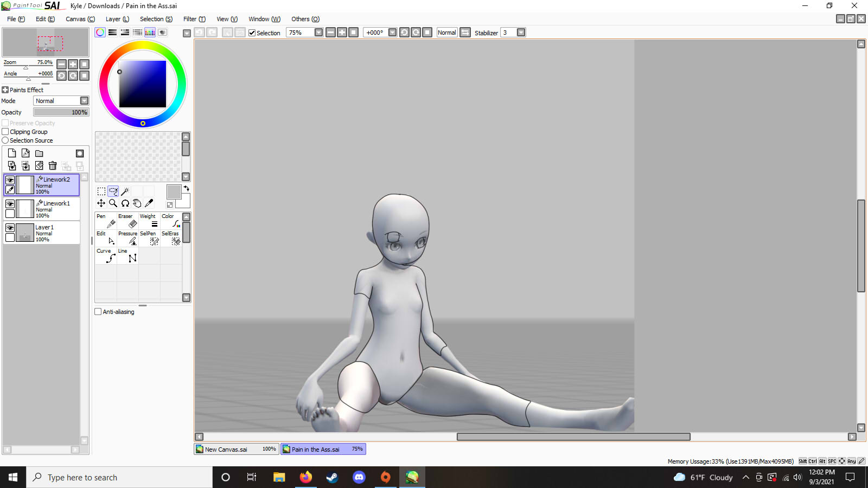Image resolution: width=868 pixels, height=488 pixels.
Task: Hide the Linework1 layer via eye icon
Action: pyautogui.click(x=10, y=204)
